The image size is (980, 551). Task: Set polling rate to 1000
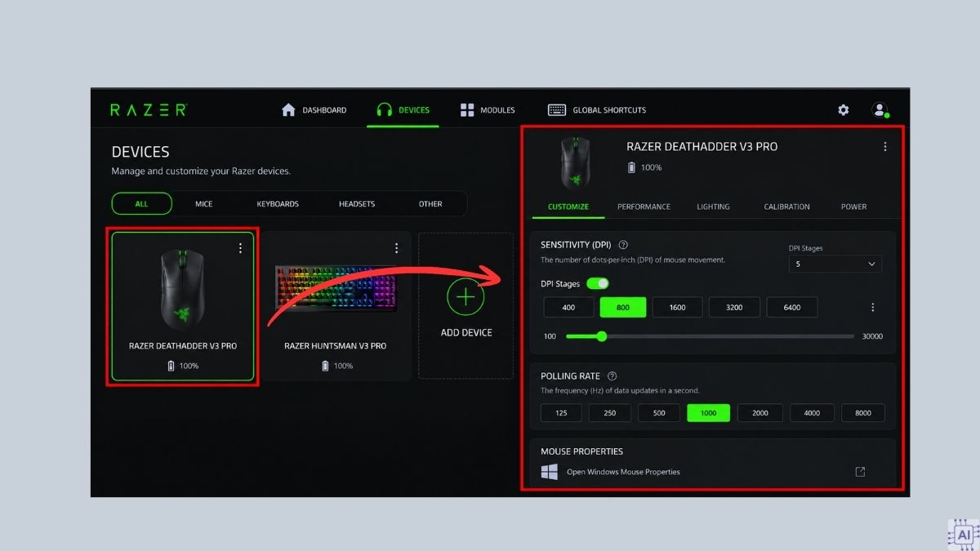tap(708, 413)
